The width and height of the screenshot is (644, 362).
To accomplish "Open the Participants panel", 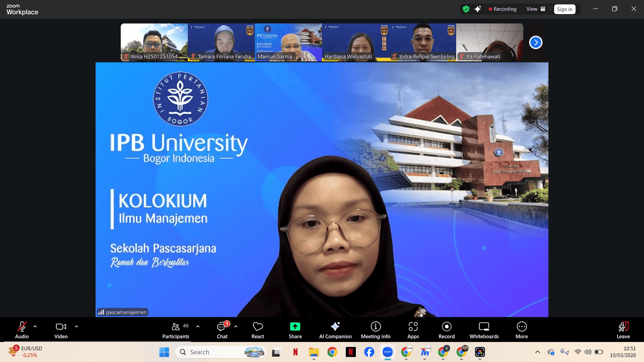I will tap(175, 330).
